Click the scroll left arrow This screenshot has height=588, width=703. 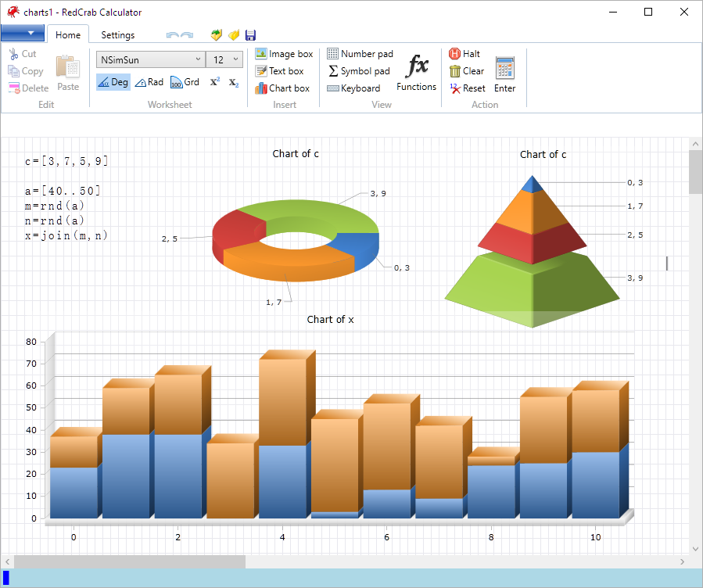tap(7, 561)
